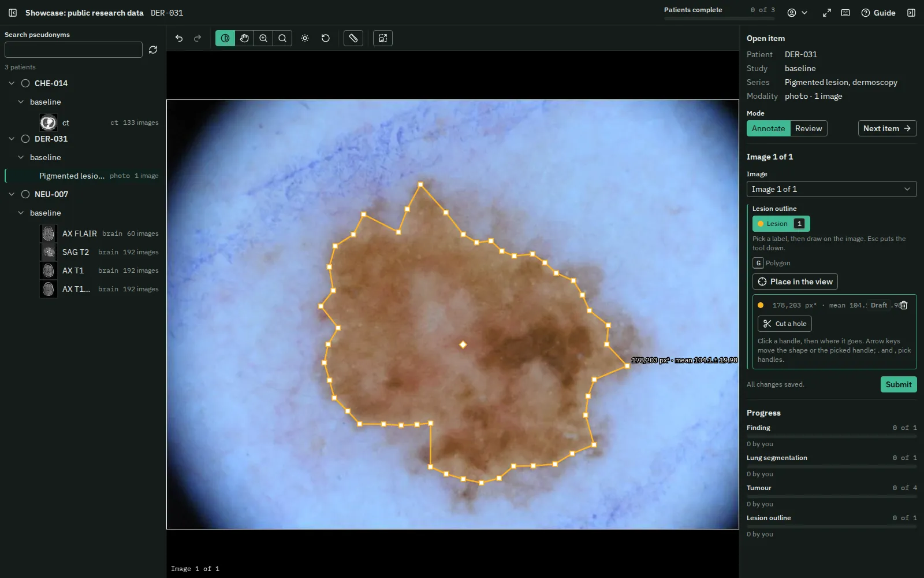This screenshot has width=924, height=578.
Task: Collapse the CHE-014 patient node
Action: point(12,83)
